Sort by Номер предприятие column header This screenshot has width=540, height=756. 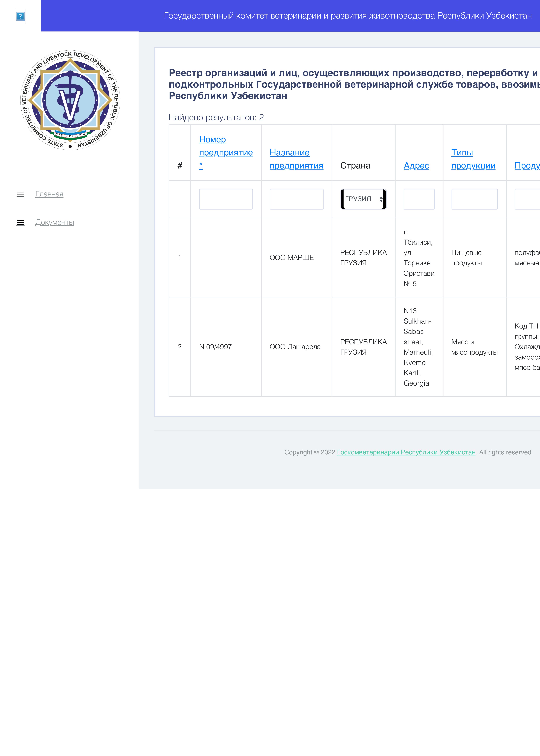[226, 152]
